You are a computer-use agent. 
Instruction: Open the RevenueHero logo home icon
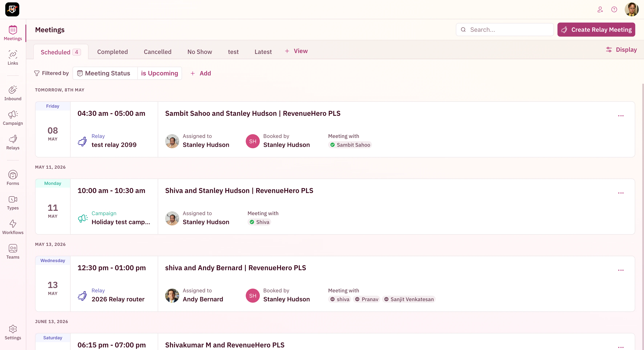tap(12, 9)
